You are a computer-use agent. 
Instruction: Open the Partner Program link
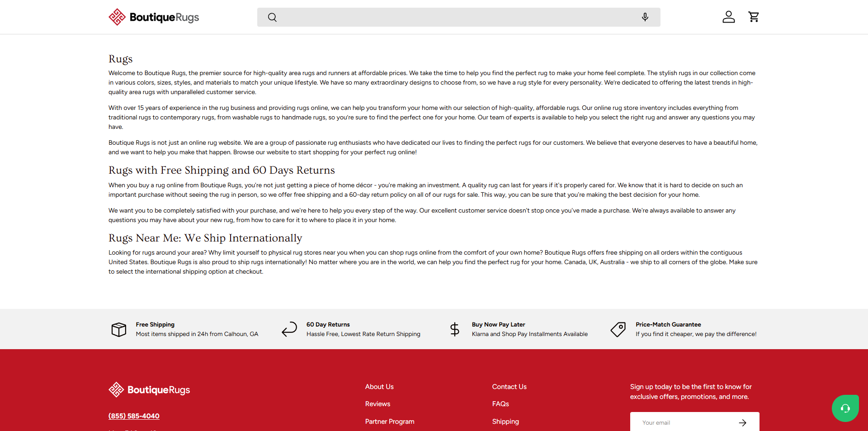pyautogui.click(x=390, y=422)
